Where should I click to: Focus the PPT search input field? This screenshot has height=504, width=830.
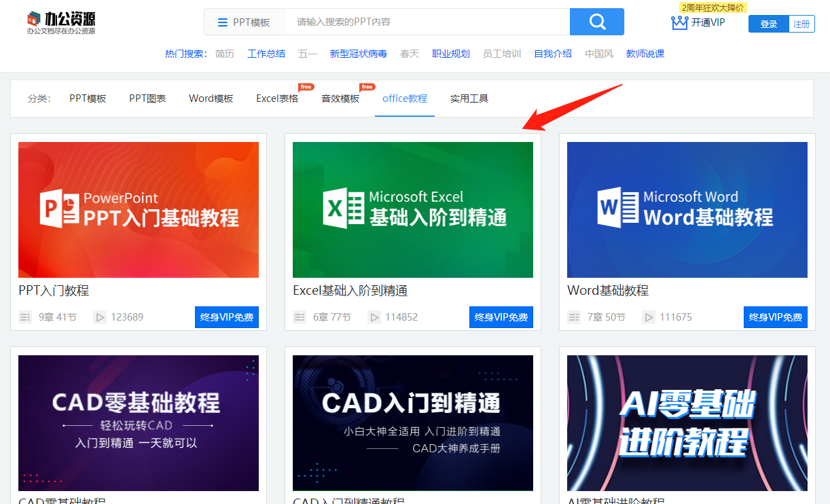coord(427,22)
